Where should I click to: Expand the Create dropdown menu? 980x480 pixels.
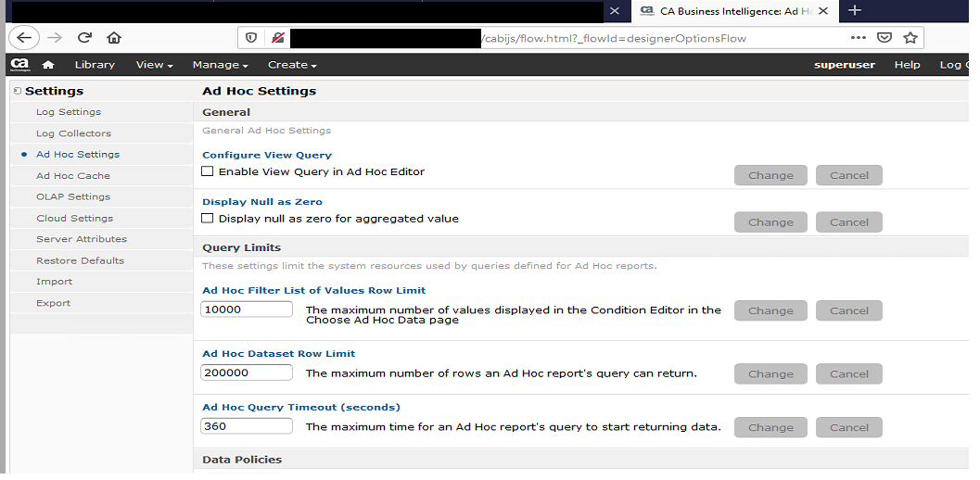pyautogui.click(x=292, y=65)
